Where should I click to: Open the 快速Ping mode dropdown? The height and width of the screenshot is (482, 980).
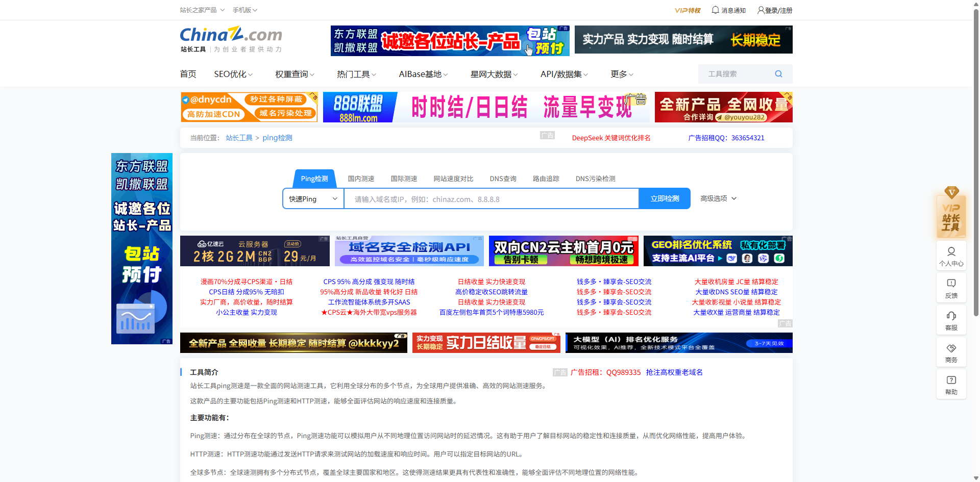pyautogui.click(x=313, y=198)
